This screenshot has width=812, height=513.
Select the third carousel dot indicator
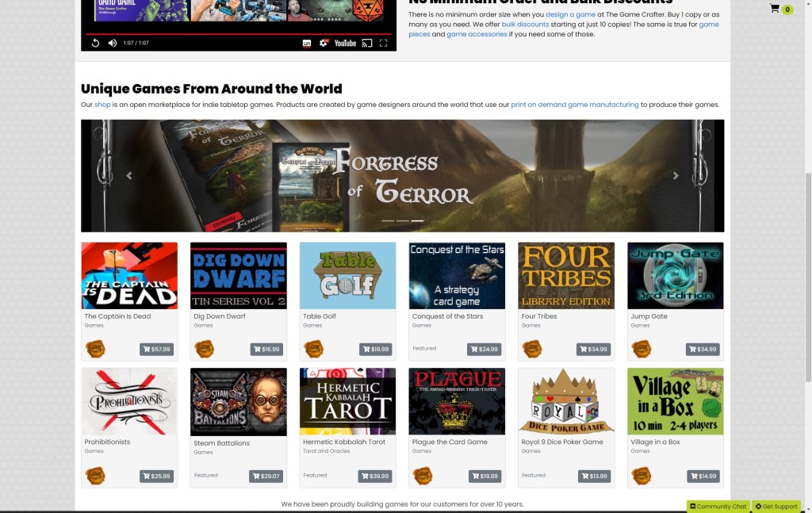tap(416, 221)
